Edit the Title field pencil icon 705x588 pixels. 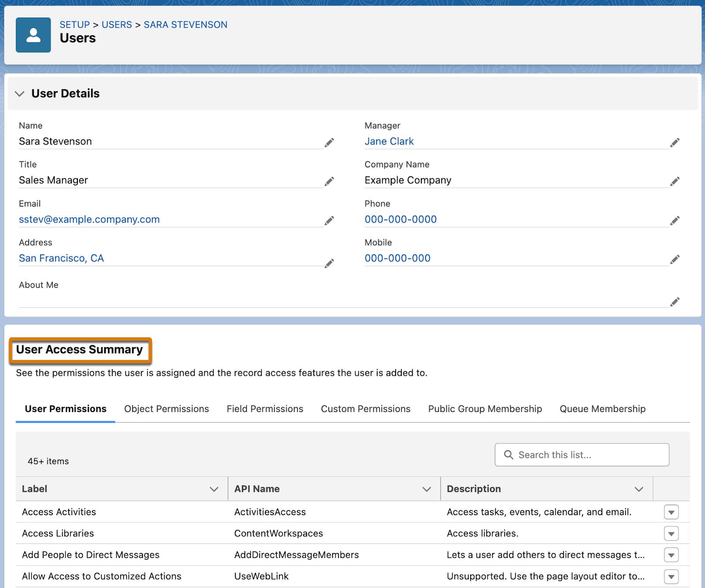point(330,181)
